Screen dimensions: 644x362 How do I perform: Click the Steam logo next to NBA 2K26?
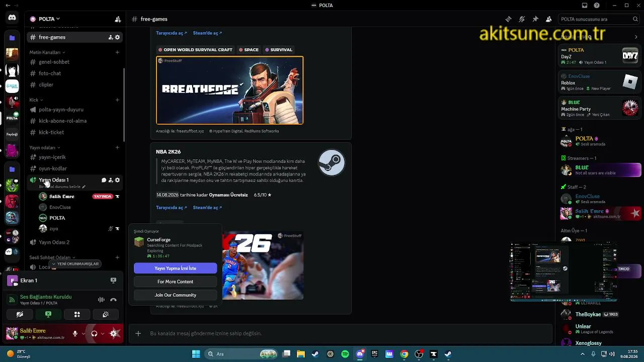click(332, 162)
